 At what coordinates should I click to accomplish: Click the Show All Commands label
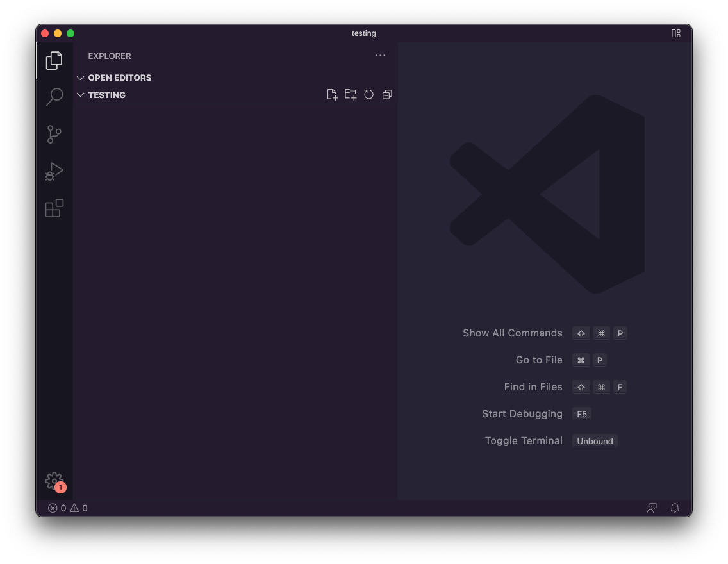point(512,333)
